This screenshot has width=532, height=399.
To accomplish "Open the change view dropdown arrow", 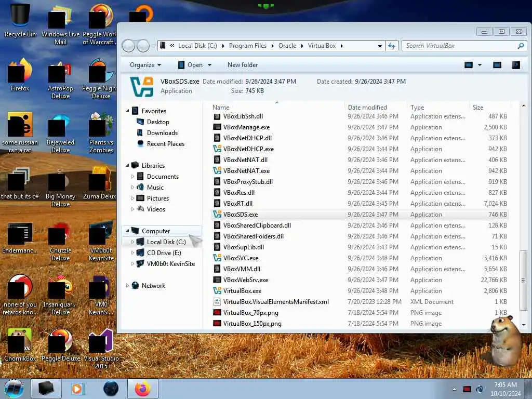I will point(480,65).
